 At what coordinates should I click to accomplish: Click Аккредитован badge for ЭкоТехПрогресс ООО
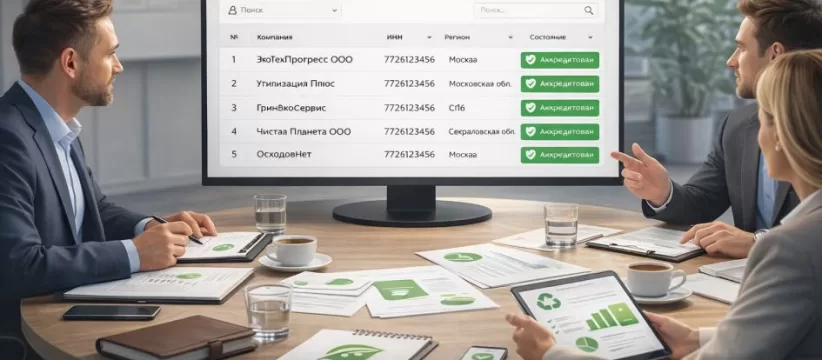coord(560,60)
